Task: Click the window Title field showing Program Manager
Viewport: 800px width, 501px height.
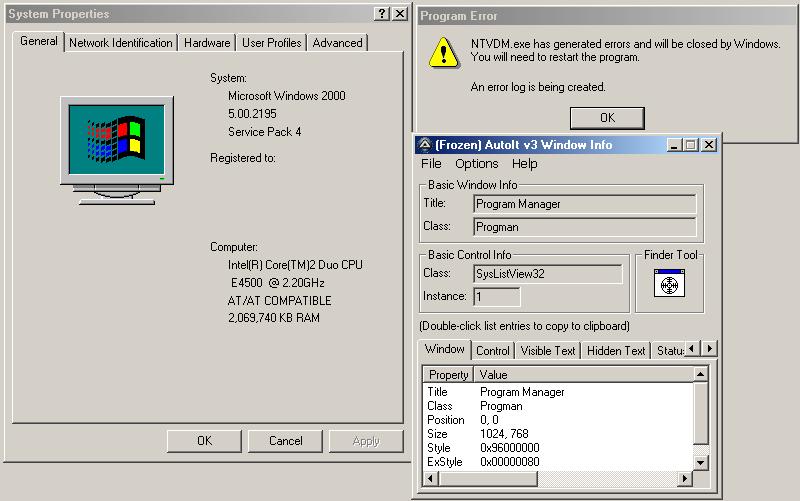Action: [585, 204]
